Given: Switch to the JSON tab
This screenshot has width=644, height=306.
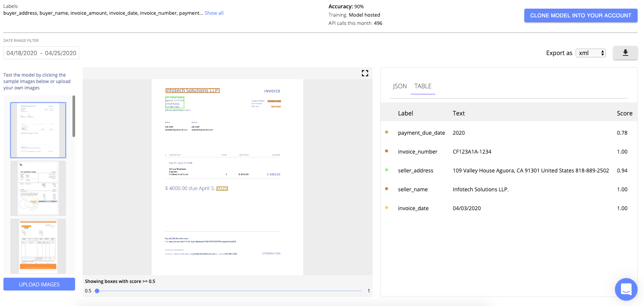Looking at the screenshot, I should click(400, 86).
